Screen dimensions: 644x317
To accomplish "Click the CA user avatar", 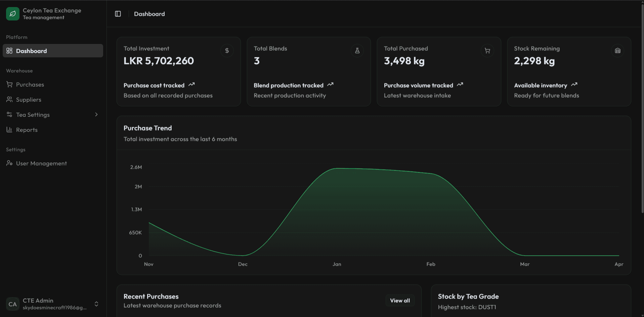I will point(13,304).
